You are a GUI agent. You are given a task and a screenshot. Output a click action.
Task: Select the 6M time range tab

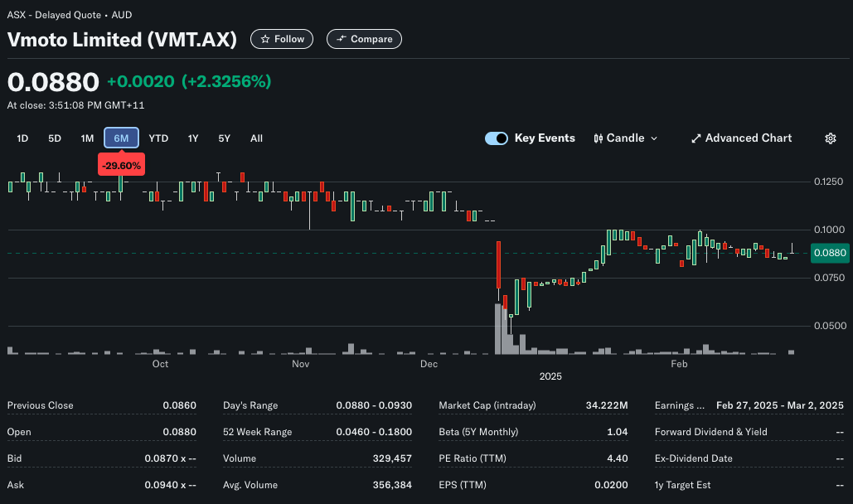[121, 138]
